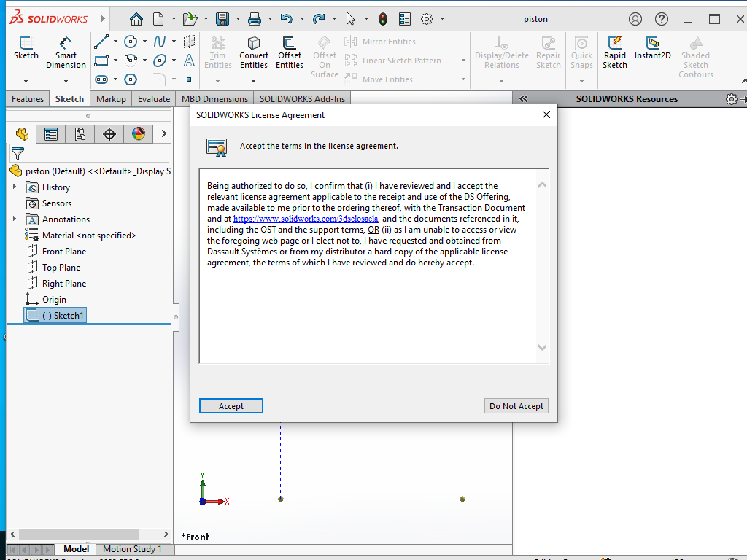This screenshot has width=747, height=560.
Task: Expand the History tree node
Action: click(15, 187)
